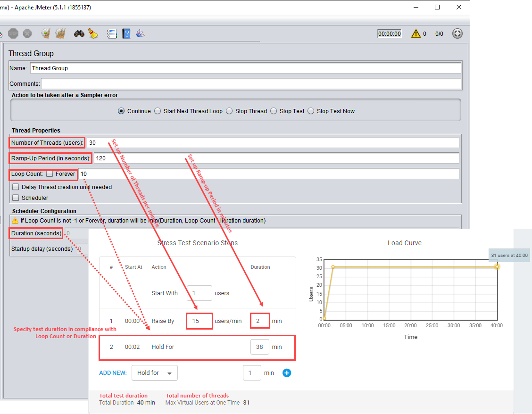Select the Continue radio button

(x=121, y=111)
